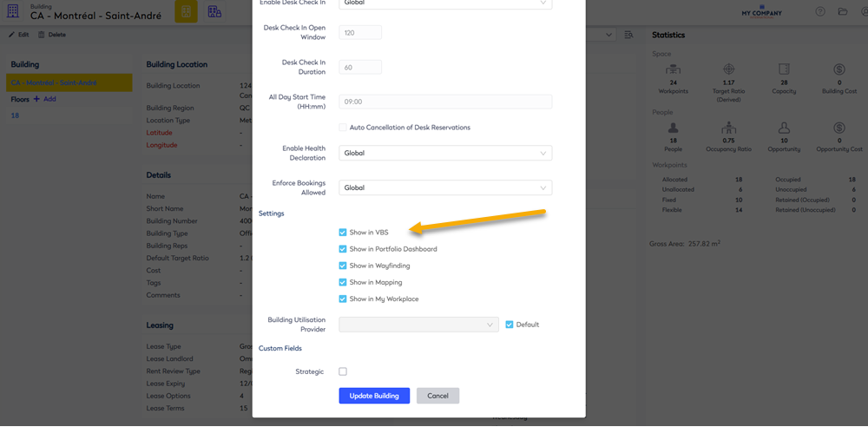
Task: Check the Strategic custom field checkbox
Action: pyautogui.click(x=343, y=371)
